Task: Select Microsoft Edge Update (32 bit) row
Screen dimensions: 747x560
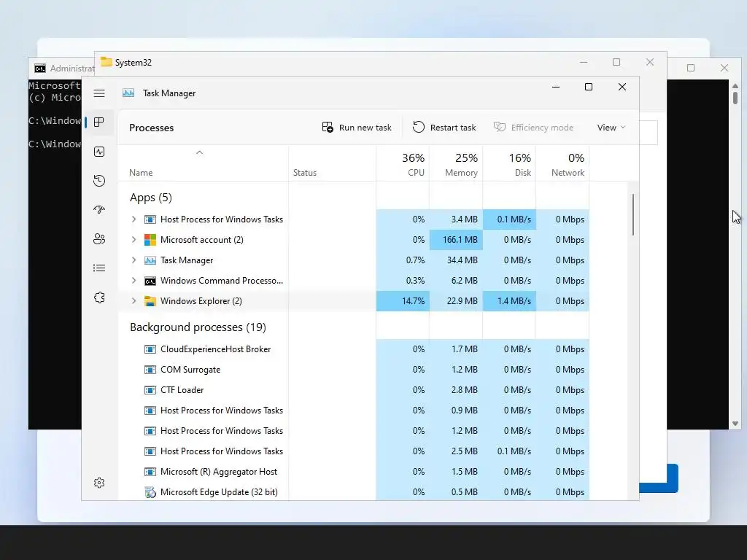Action: [x=354, y=492]
